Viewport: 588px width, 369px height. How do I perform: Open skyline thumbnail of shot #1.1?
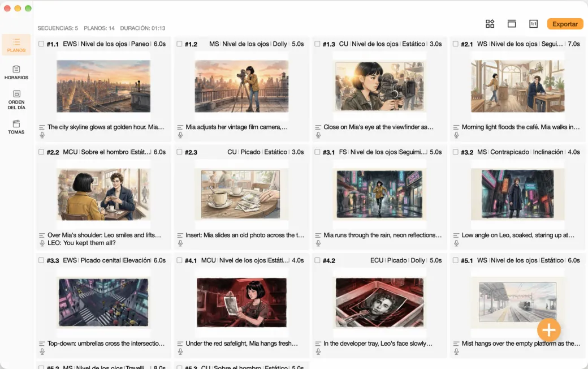point(103,86)
